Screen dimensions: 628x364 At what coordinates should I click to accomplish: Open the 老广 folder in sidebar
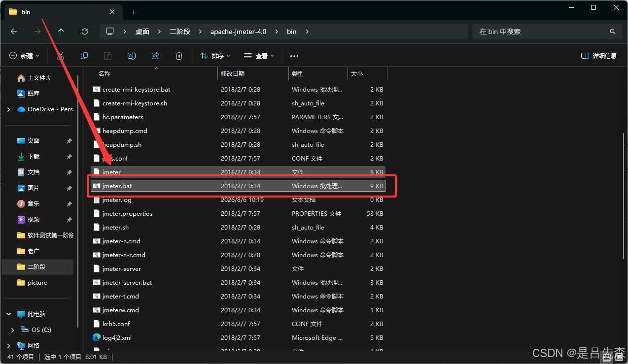(38, 251)
